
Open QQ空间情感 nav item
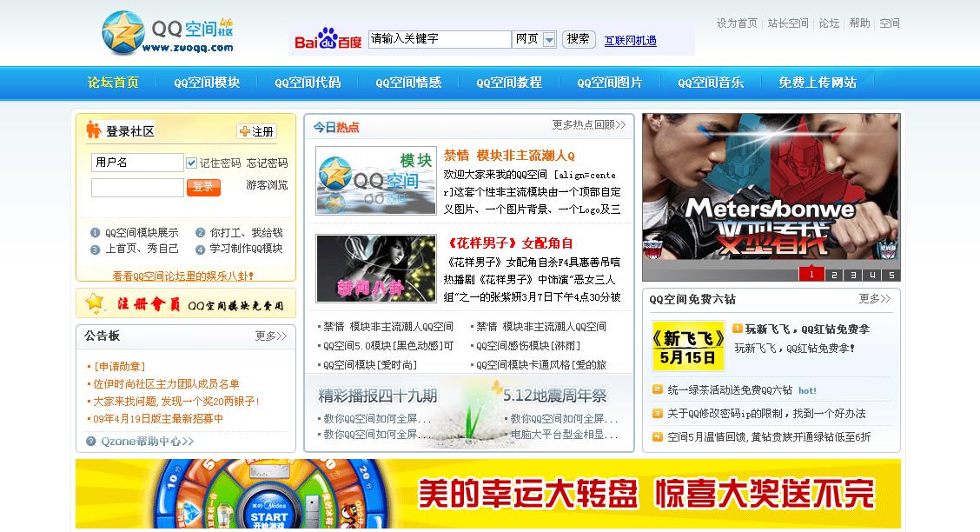tap(408, 83)
